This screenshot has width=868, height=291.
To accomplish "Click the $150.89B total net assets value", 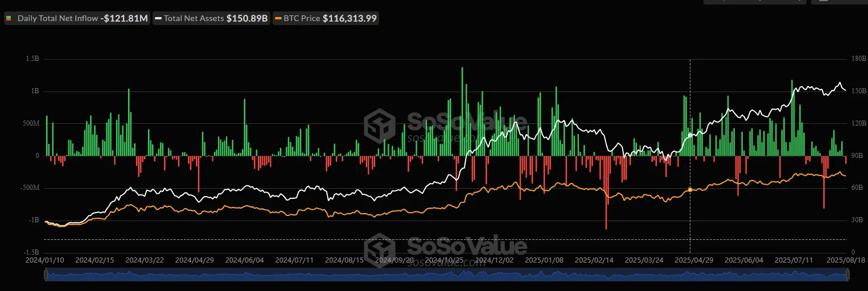I will (247, 18).
